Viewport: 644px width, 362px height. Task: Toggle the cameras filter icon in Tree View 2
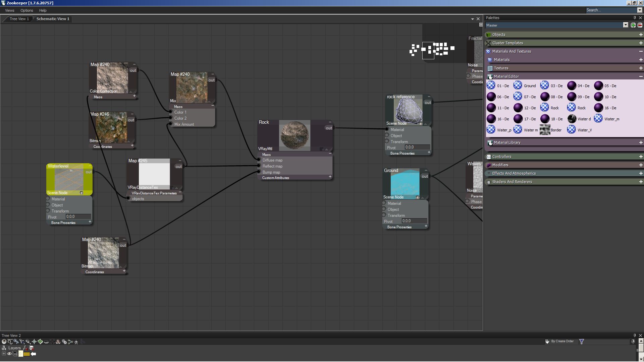(28, 342)
